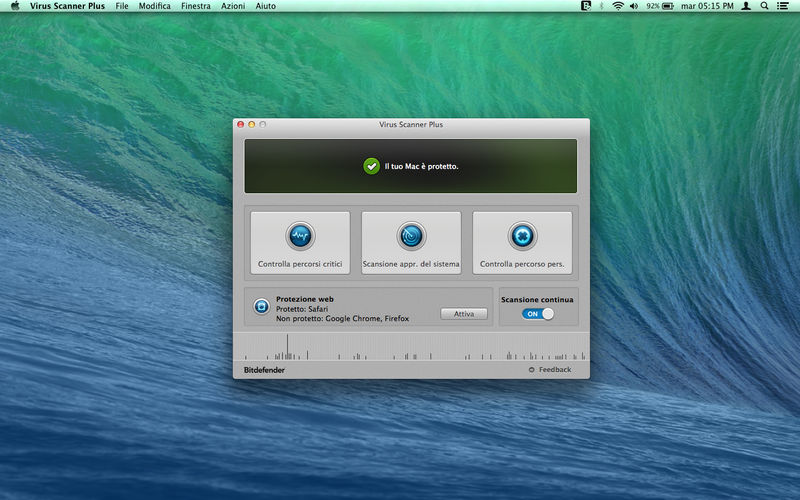The image size is (800, 500).
Task: Click the Scansione appr. del sistema label
Action: click(411, 264)
